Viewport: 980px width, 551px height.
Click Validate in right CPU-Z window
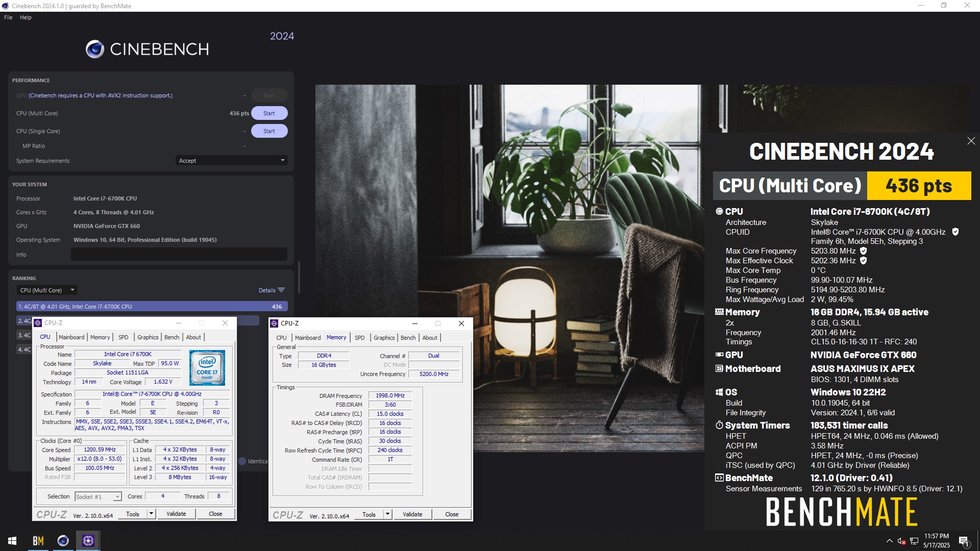tap(412, 514)
